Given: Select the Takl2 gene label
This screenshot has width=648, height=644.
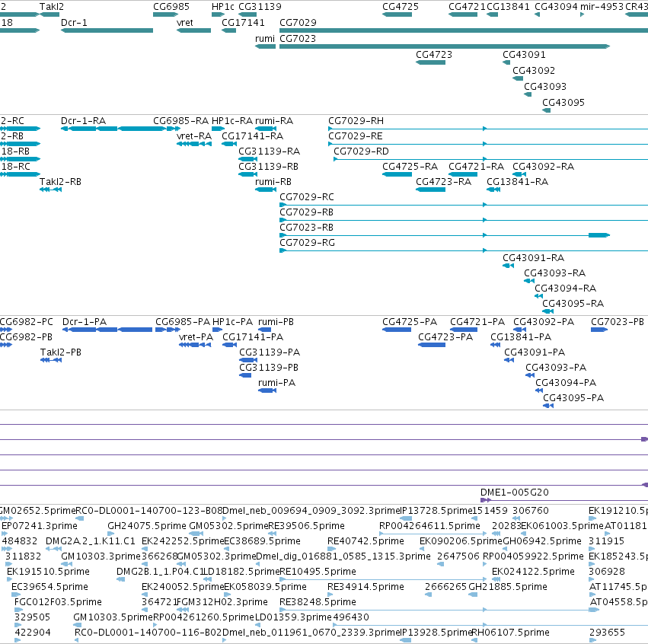Looking at the screenshot, I should 52,7.
